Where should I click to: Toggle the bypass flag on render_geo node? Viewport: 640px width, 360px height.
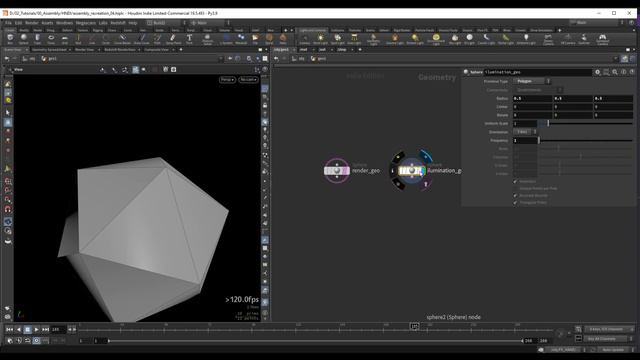point(327,171)
